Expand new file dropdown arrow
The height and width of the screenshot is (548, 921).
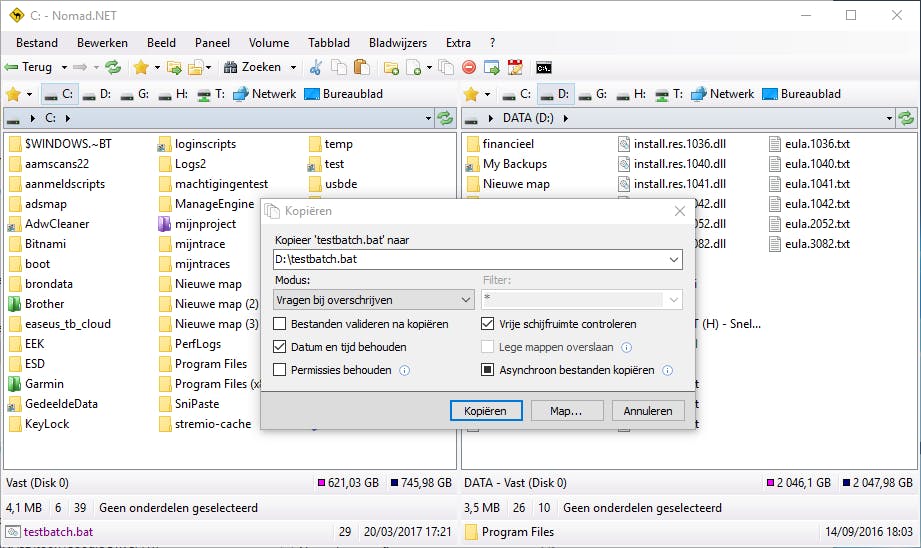click(429, 68)
